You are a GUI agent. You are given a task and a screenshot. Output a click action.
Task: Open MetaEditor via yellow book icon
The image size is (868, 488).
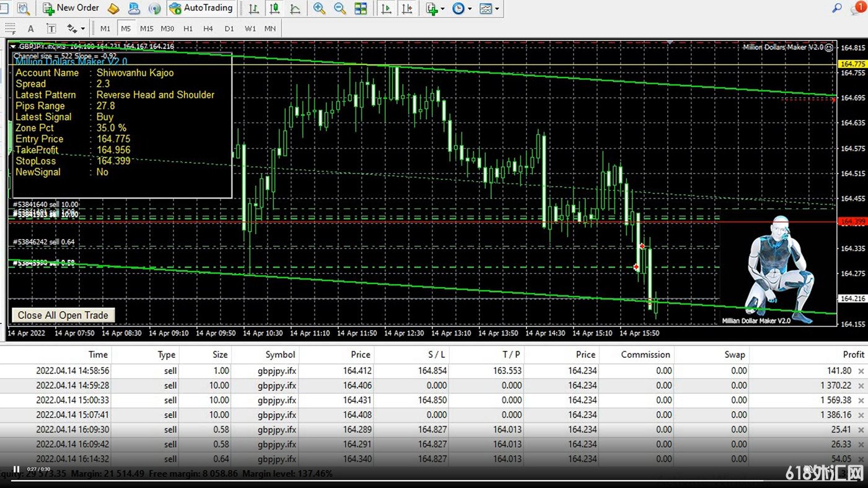[x=113, y=9]
